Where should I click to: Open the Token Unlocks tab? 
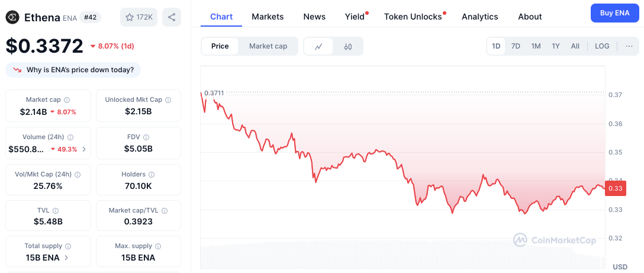413,17
